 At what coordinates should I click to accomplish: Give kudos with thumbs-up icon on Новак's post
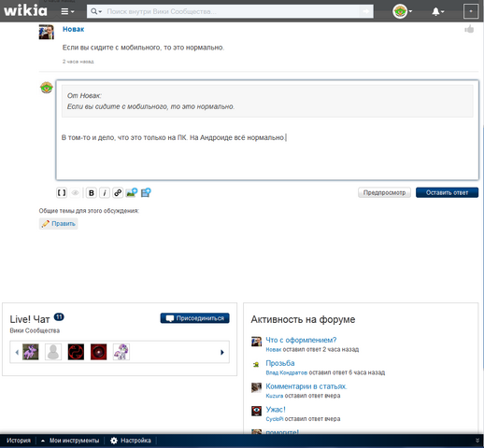[469, 30]
